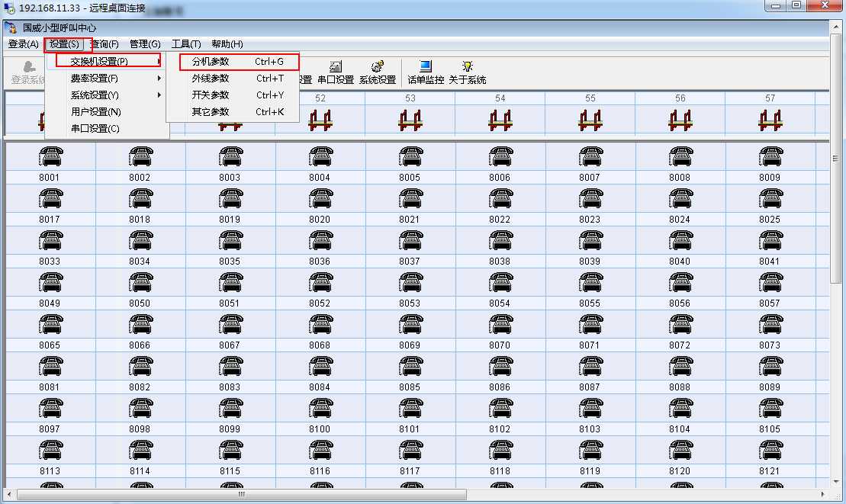846x504 pixels.
Task: Select extension 8067 phone icon
Action: (x=231, y=325)
